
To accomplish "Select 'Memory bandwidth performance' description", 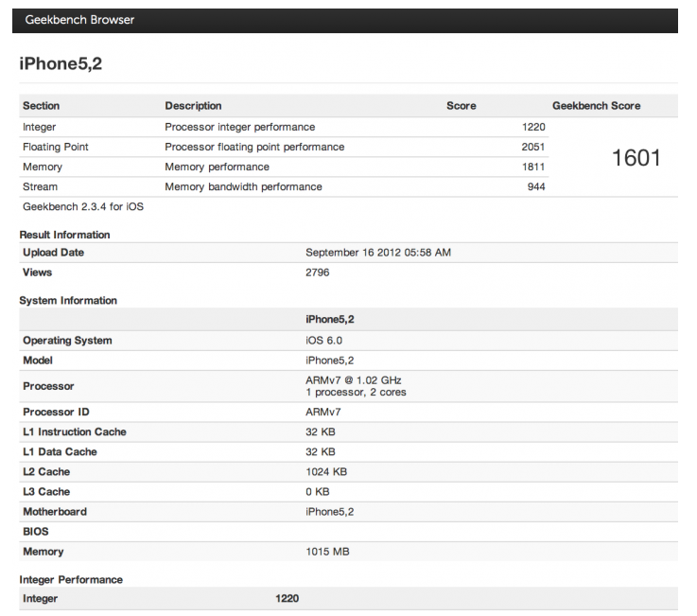I will (x=243, y=186).
